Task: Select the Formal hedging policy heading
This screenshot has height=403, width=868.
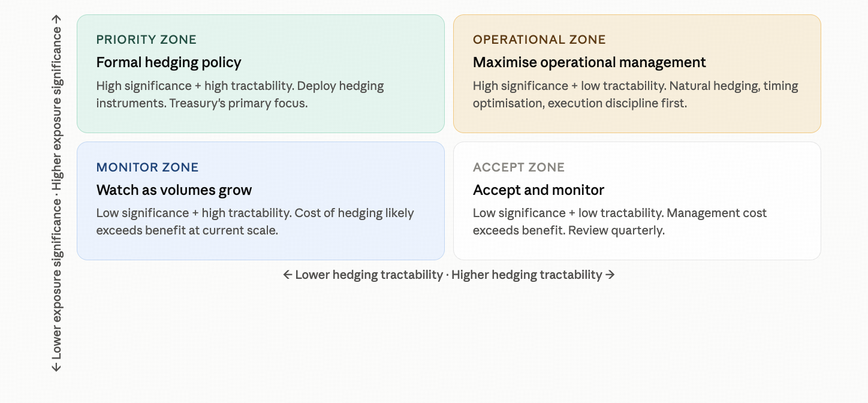Action: pos(168,62)
